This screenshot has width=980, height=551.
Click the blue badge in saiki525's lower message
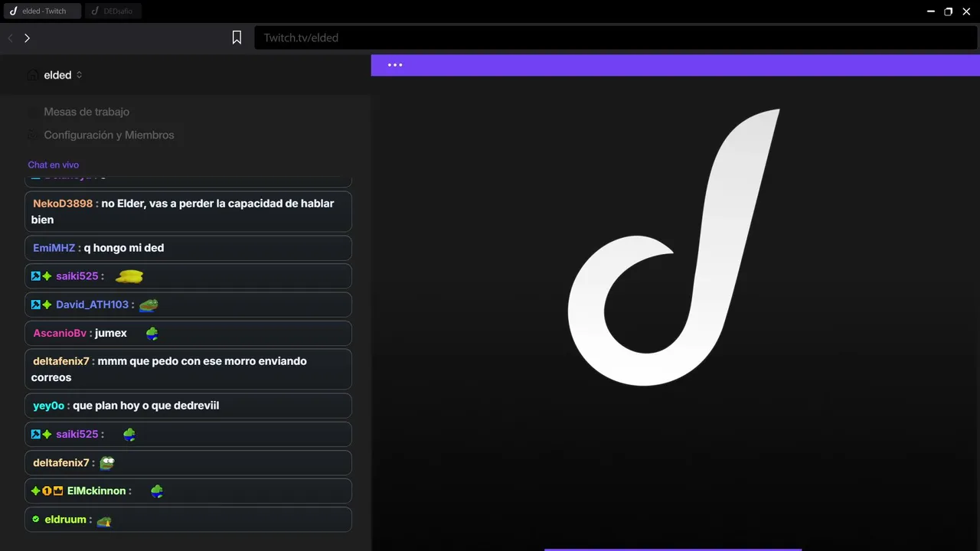coord(36,434)
